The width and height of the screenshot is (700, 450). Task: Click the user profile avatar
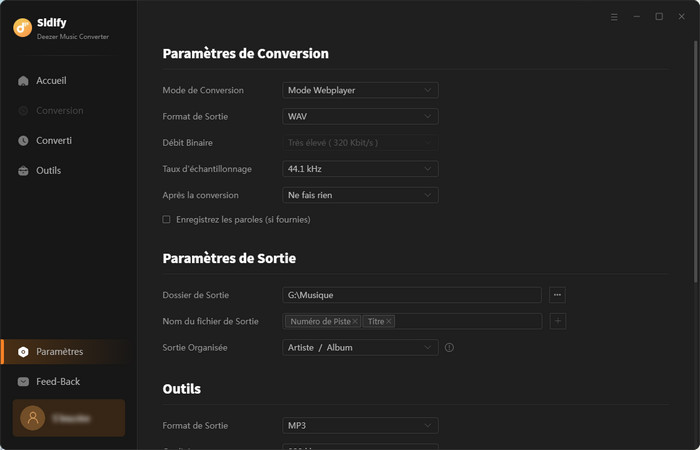pos(33,418)
